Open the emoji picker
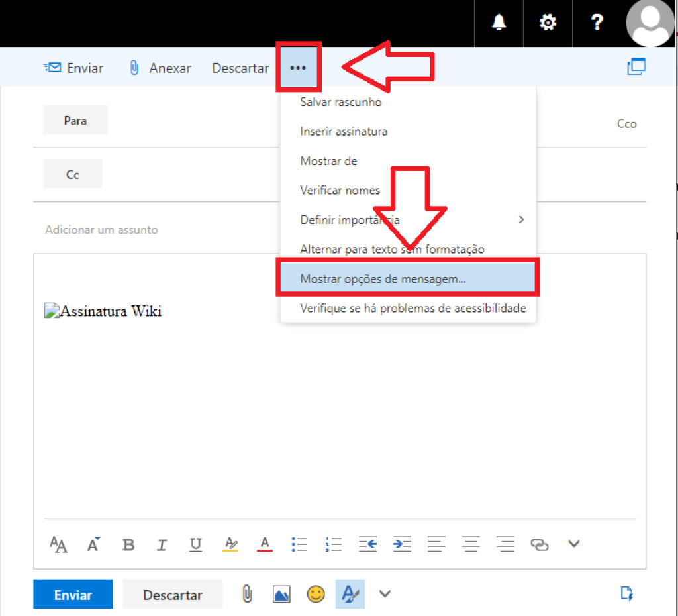 click(316, 594)
